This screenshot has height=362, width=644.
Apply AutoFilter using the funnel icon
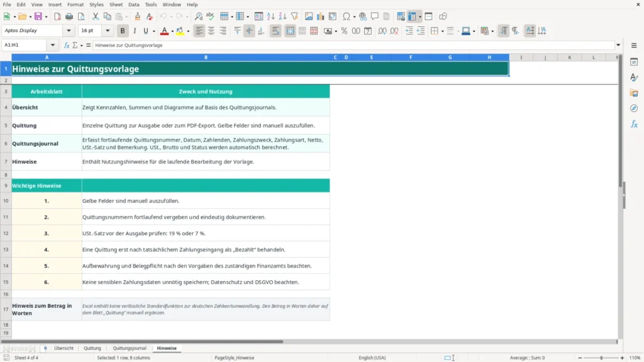click(294, 16)
